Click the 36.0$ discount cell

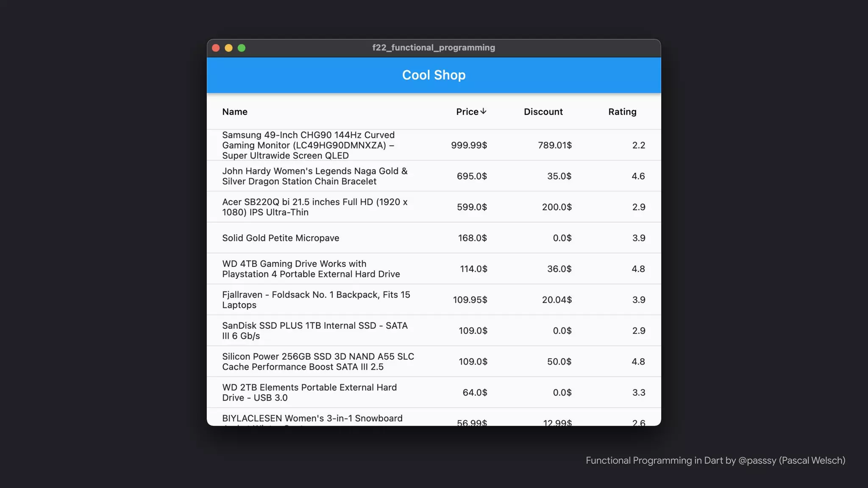[559, 269]
